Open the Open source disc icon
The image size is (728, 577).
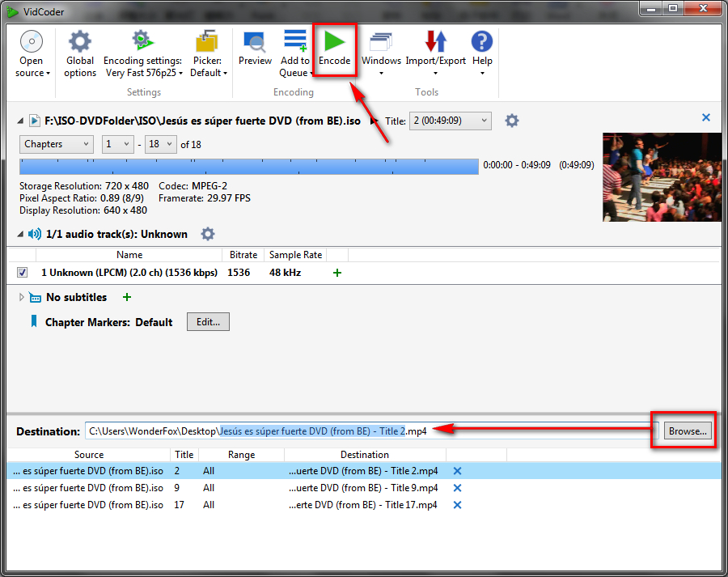(x=32, y=41)
